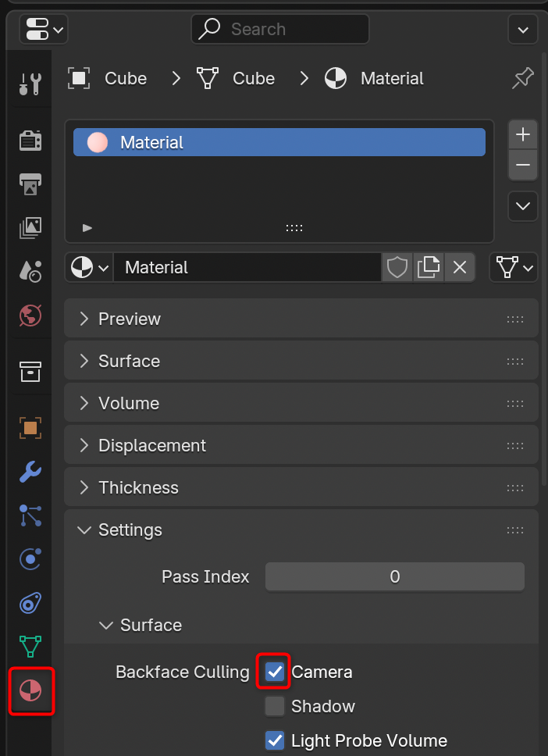Open the Tool properties tab
This screenshot has width=548, height=756.
click(30, 83)
